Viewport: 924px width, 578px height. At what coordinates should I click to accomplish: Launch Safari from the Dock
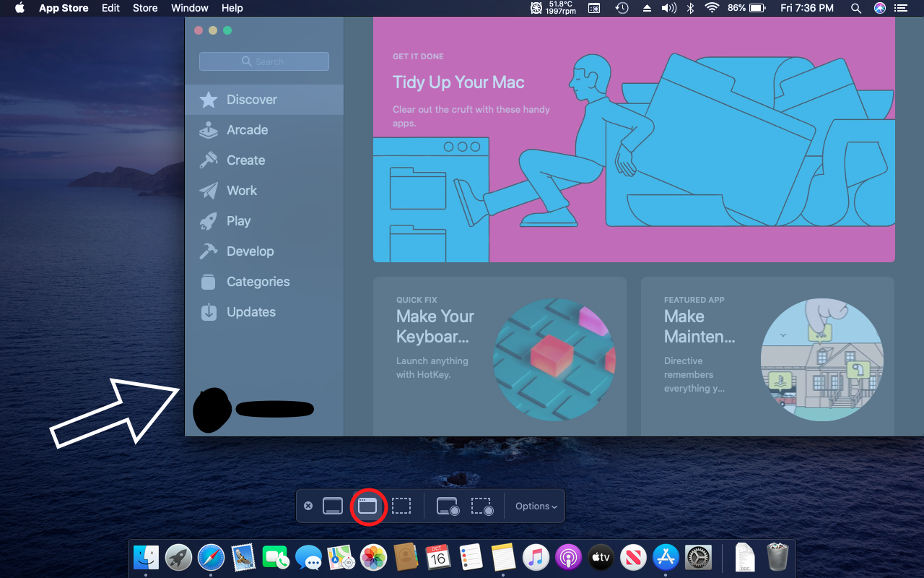(x=211, y=558)
